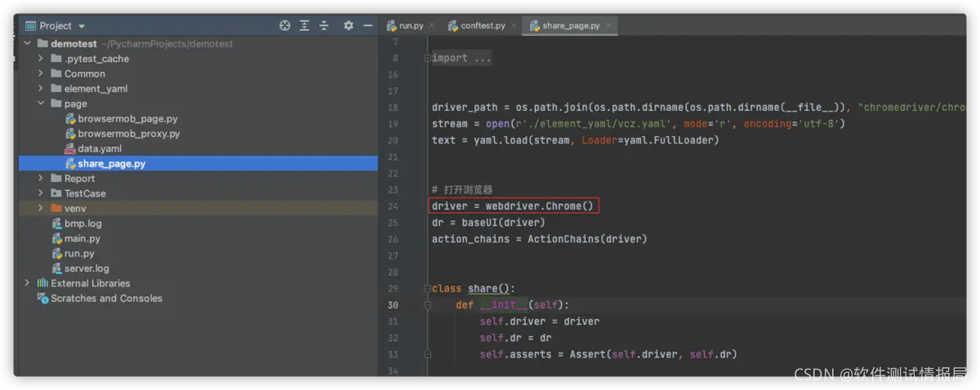
Task: Click the webdriver.Chrome() code on line 24
Action: tap(540, 206)
